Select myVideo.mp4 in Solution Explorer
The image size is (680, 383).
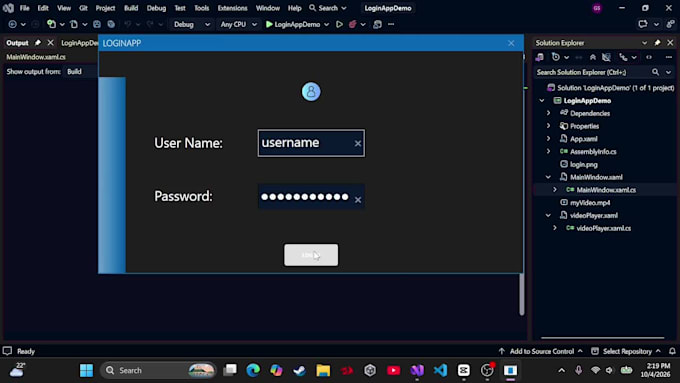(590, 203)
